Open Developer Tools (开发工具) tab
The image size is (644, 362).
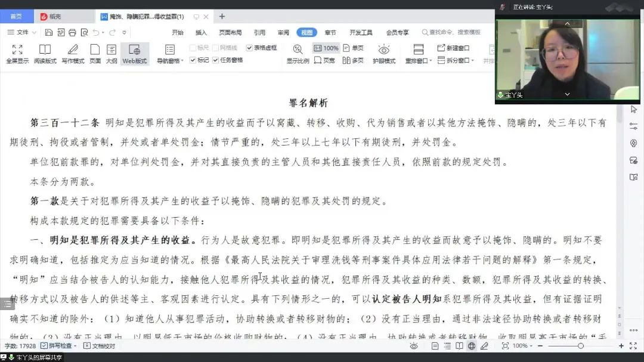[x=361, y=32]
